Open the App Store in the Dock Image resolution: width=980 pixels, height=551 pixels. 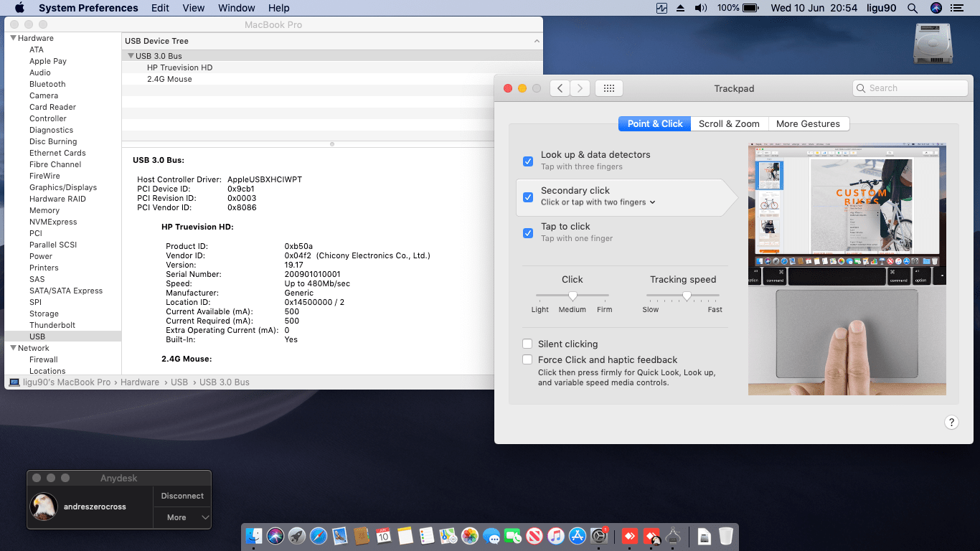578,536
